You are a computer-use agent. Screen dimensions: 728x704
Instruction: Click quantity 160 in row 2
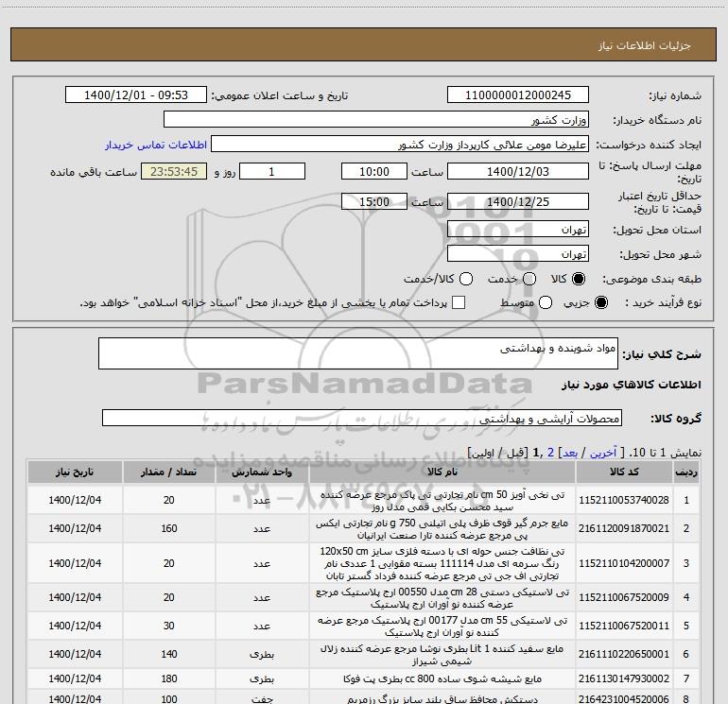pyautogui.click(x=169, y=528)
